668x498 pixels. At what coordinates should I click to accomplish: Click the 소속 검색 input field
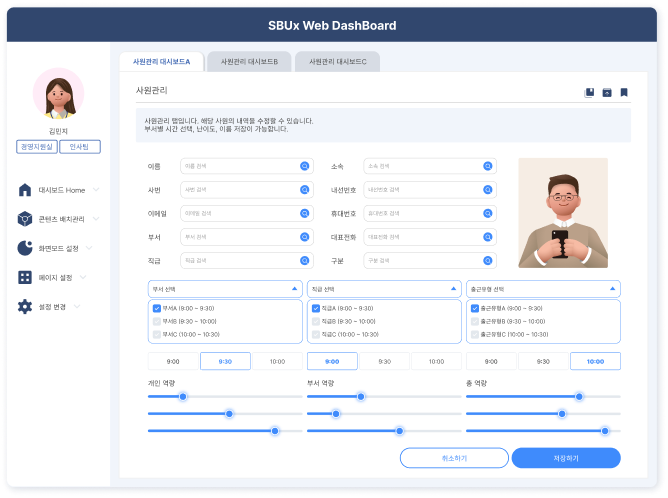tap(430, 166)
